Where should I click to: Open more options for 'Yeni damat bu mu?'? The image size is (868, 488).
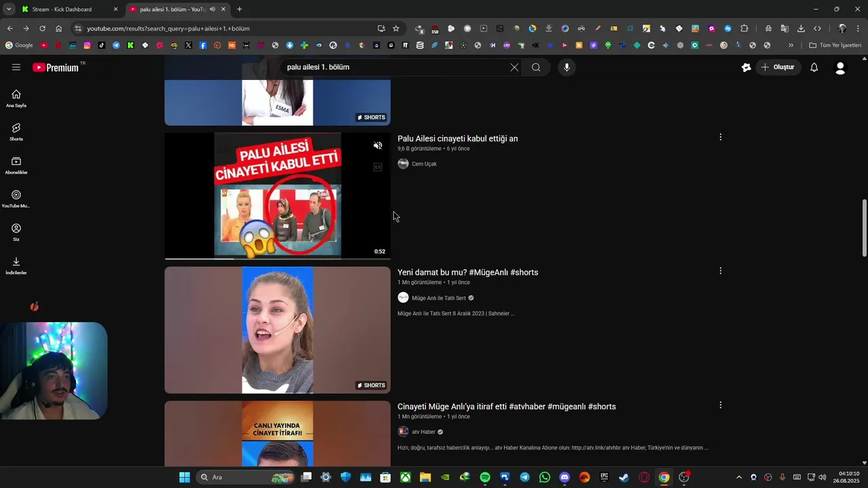[720, 270]
